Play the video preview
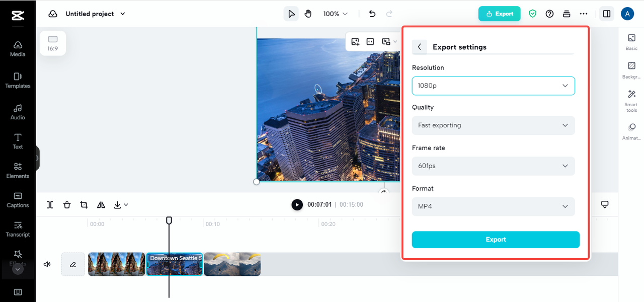Image resolution: width=644 pixels, height=302 pixels. tap(297, 205)
